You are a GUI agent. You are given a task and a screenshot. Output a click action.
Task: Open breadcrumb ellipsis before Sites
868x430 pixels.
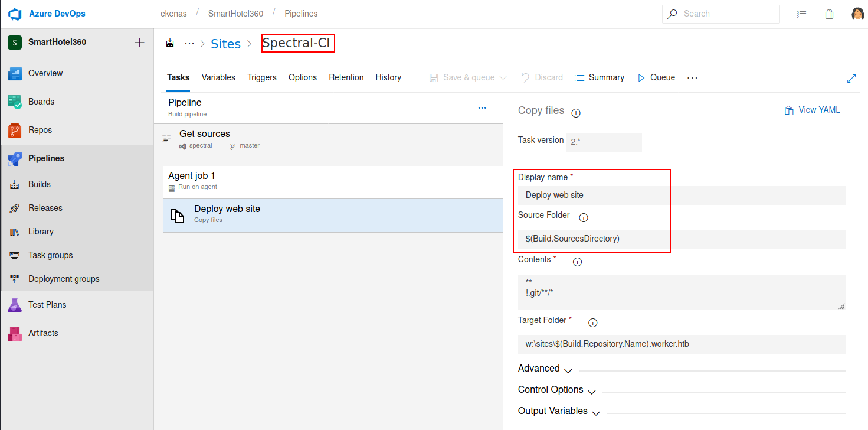[x=189, y=43]
